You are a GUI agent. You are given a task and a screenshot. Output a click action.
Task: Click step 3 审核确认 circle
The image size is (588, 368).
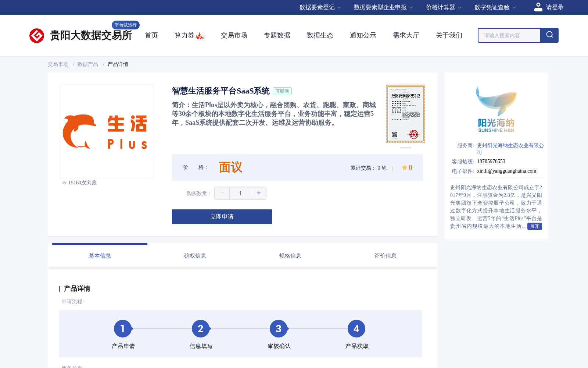pyautogui.click(x=279, y=329)
